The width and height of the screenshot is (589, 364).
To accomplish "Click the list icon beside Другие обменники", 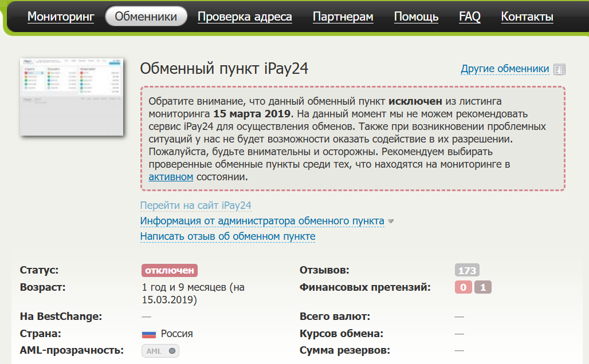I will [559, 69].
